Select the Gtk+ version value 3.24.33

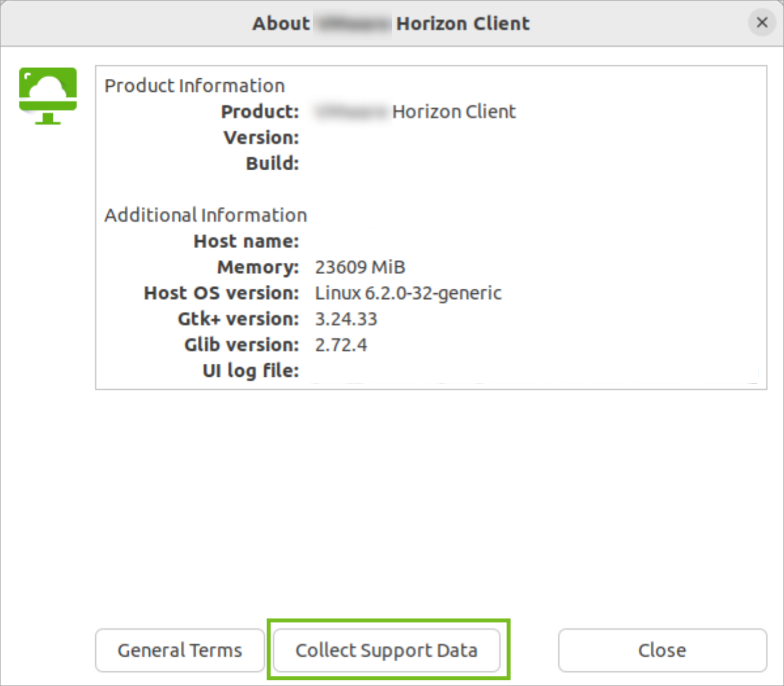point(346,319)
